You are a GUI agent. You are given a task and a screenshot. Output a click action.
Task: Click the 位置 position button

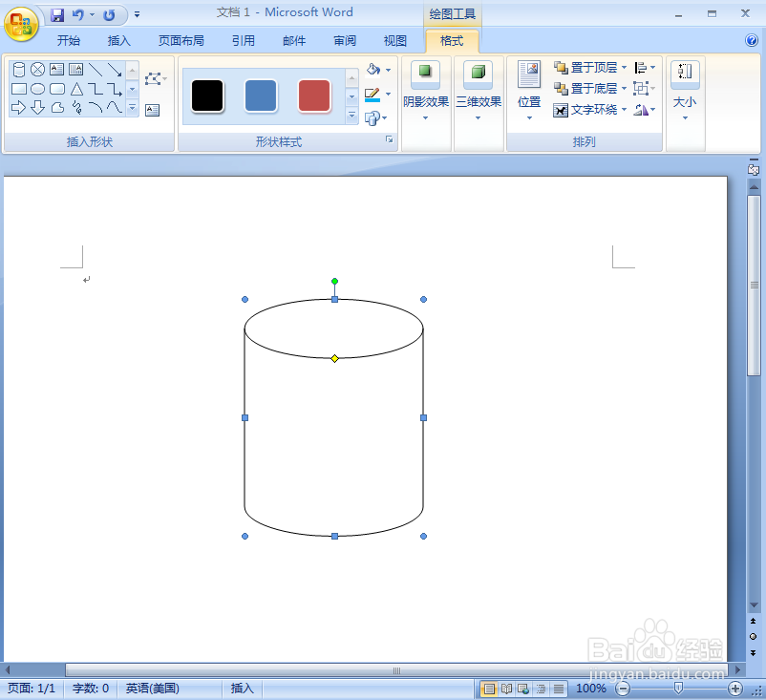pos(529,90)
